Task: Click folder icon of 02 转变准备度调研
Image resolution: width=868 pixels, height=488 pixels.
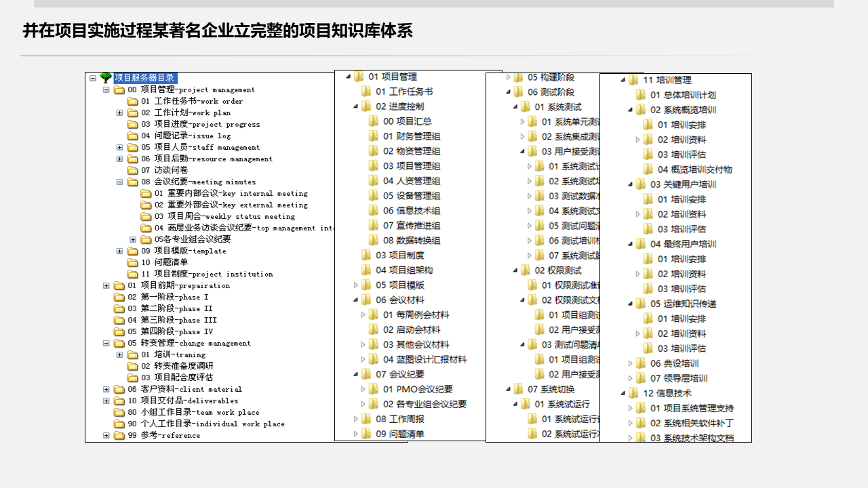Action: 133,366
